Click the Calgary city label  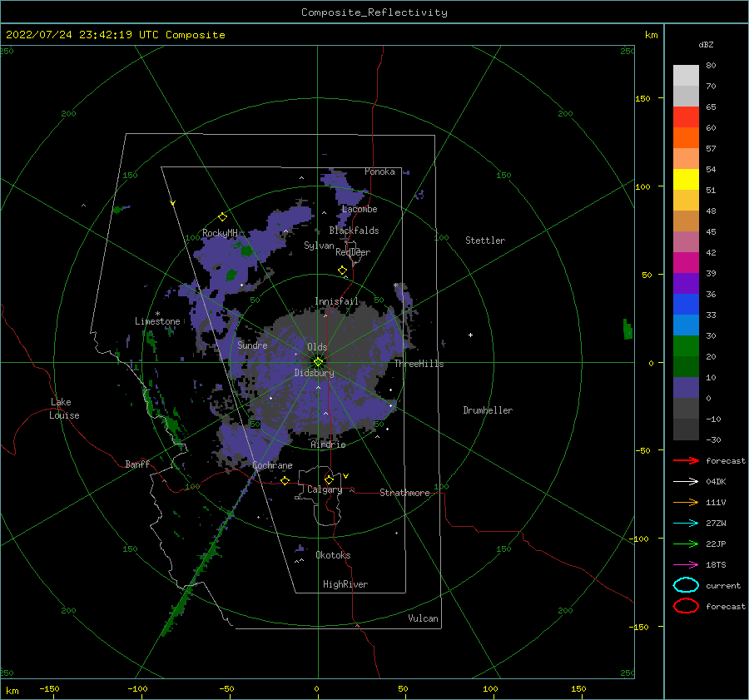point(325,489)
